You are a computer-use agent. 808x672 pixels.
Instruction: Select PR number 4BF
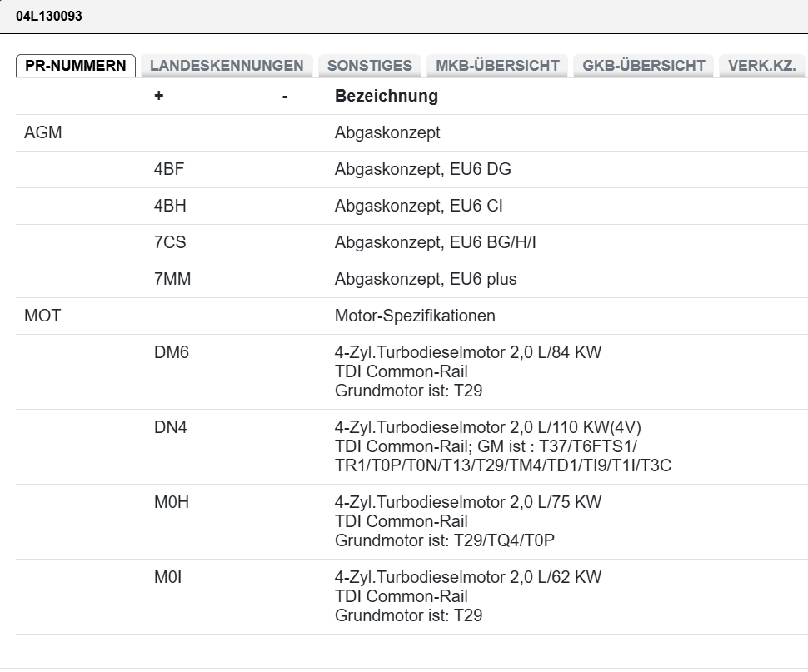click(169, 170)
